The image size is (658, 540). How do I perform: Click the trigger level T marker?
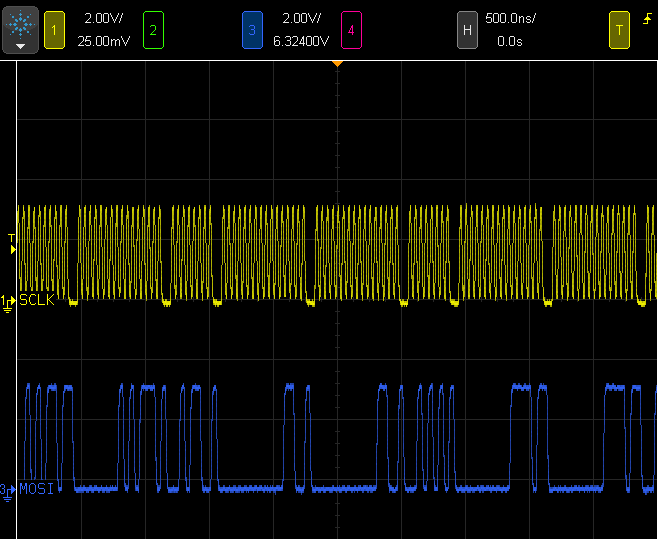[x=11, y=238]
